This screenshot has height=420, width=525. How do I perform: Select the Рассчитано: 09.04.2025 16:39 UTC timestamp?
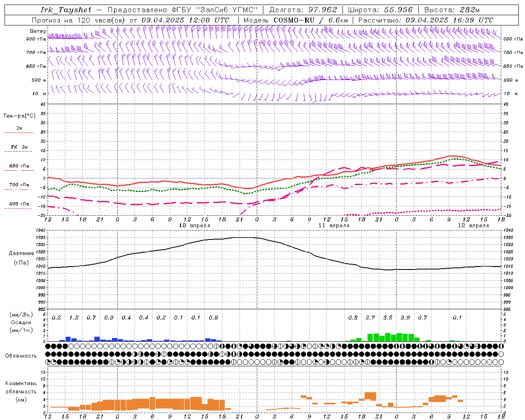tap(426, 20)
